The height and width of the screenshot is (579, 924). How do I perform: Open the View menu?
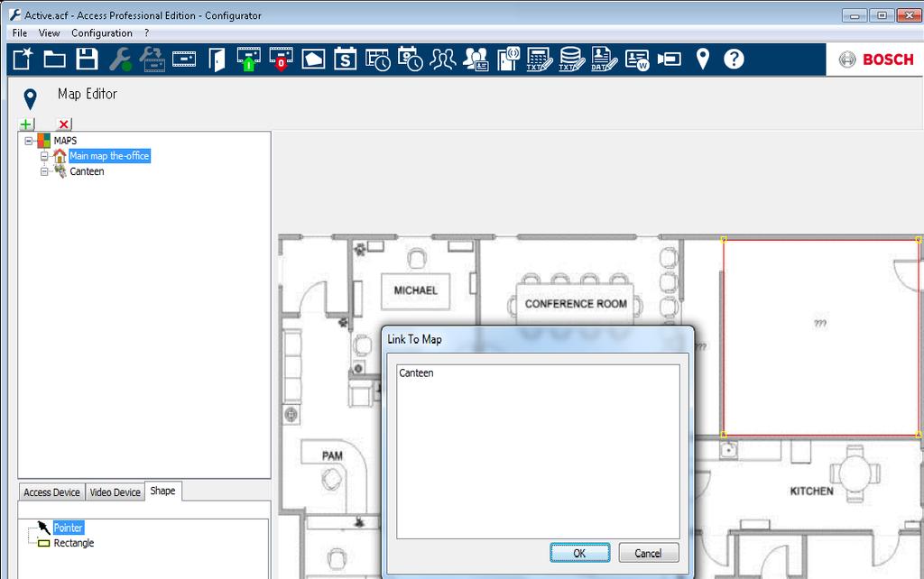[x=49, y=33]
